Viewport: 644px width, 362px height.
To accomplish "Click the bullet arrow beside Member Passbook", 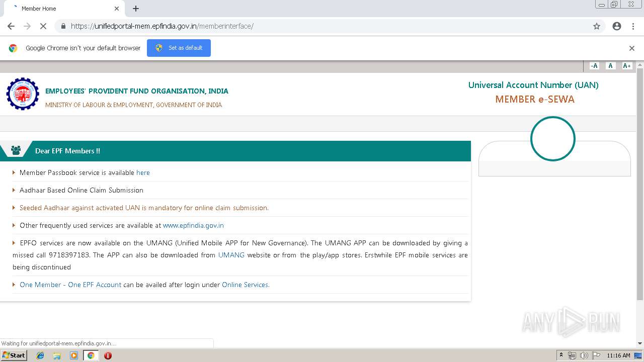I will [x=14, y=172].
